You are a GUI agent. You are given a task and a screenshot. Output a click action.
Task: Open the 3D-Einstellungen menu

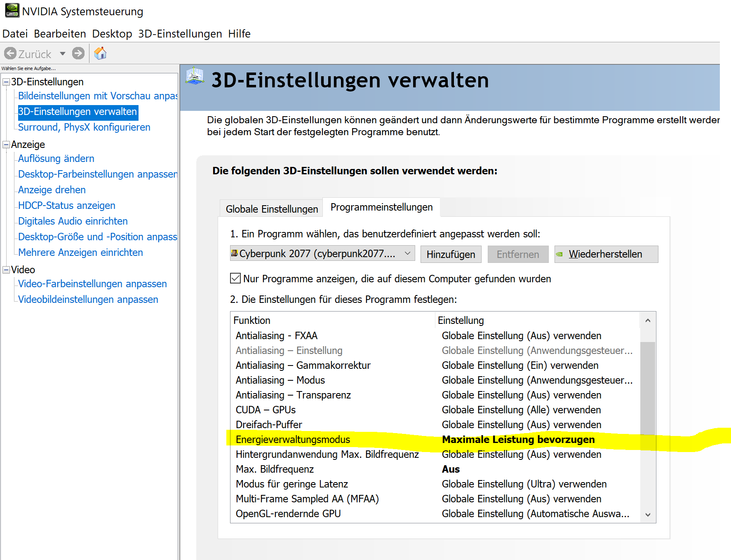coord(180,34)
